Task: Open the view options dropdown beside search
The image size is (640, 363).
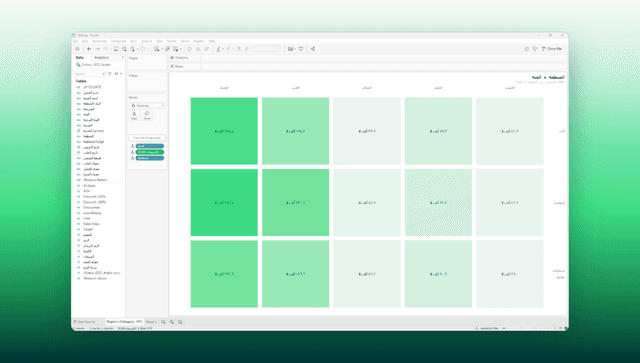Action: click(x=118, y=74)
